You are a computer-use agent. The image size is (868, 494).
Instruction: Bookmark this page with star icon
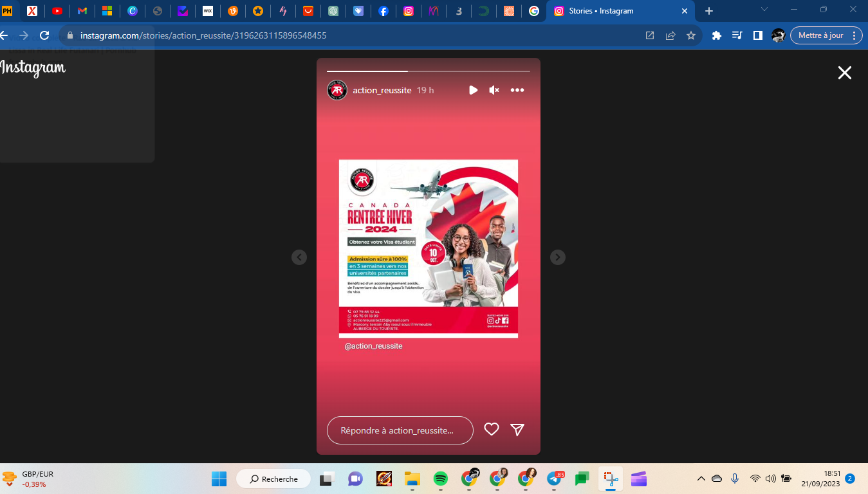click(690, 35)
